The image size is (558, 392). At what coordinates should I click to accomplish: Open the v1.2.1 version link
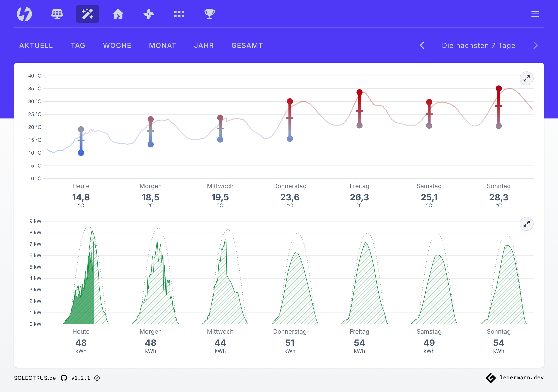[x=80, y=378]
